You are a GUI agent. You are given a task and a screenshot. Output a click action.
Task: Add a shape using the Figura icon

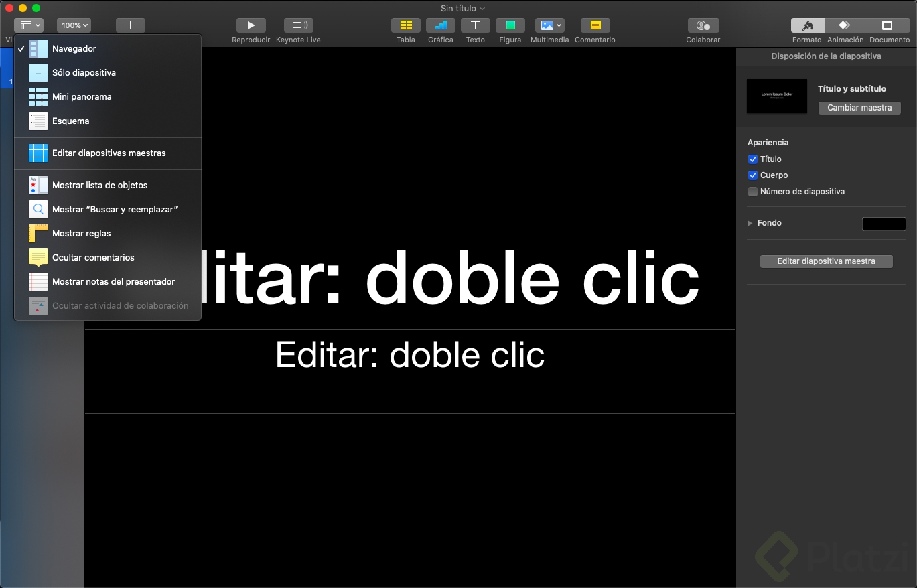point(510,25)
